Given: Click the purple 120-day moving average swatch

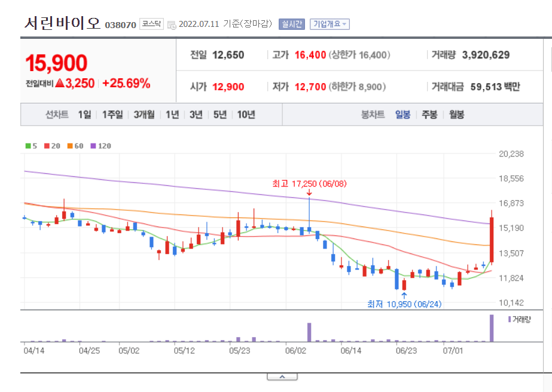Looking at the screenshot, I should (x=93, y=146).
